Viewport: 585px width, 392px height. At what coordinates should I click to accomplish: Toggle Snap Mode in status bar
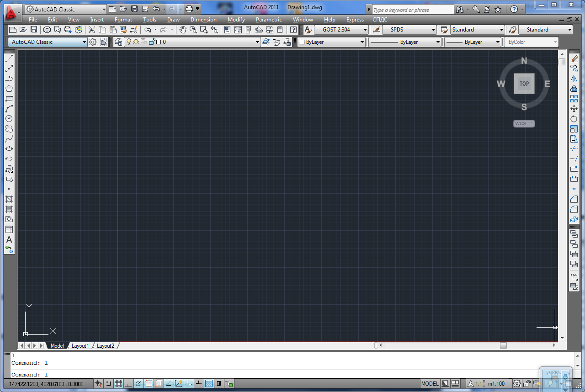coord(109,384)
